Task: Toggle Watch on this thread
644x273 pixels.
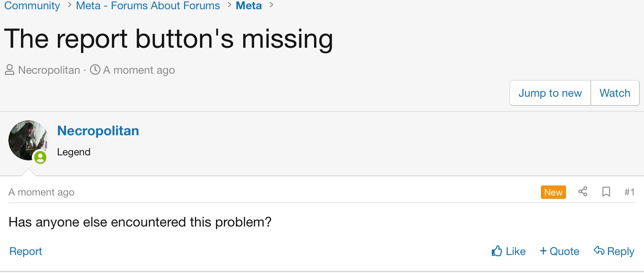Action: 615,93
